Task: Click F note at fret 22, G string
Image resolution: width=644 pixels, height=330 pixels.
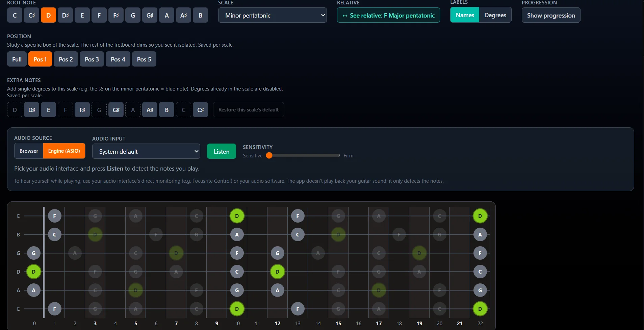Action: (x=480, y=253)
